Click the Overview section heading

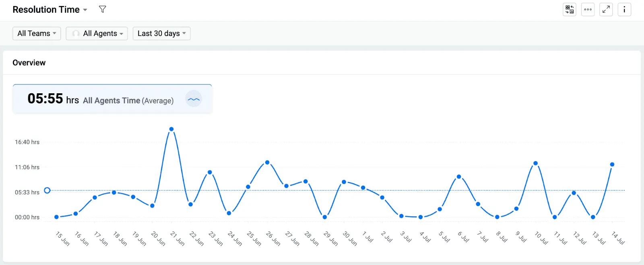pos(29,63)
